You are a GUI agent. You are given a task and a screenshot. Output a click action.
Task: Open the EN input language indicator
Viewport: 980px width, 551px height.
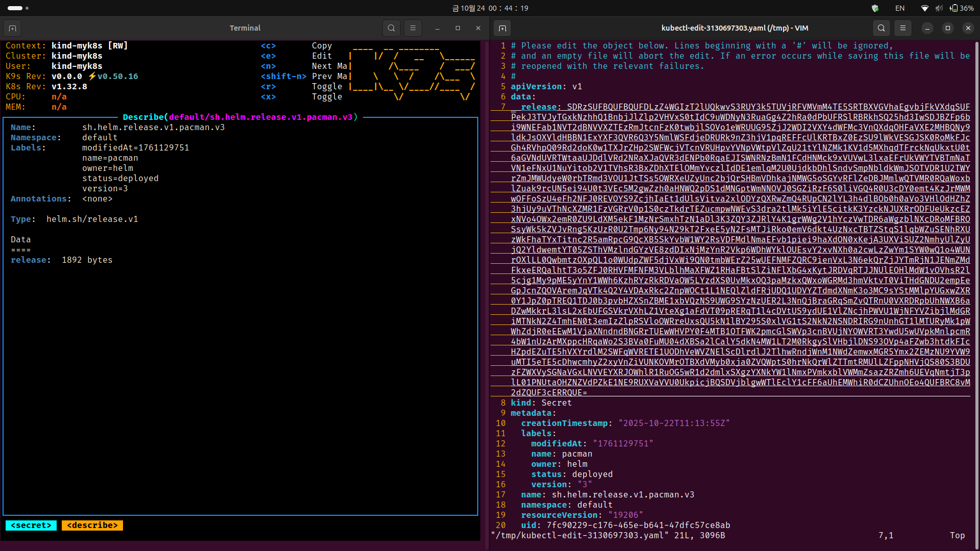pyautogui.click(x=900, y=8)
